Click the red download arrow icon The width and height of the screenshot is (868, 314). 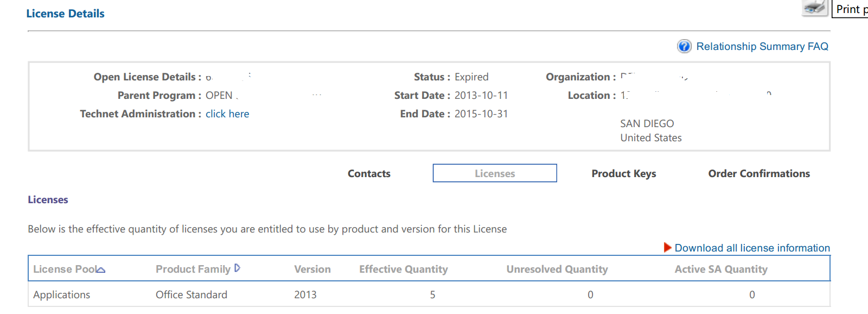668,248
